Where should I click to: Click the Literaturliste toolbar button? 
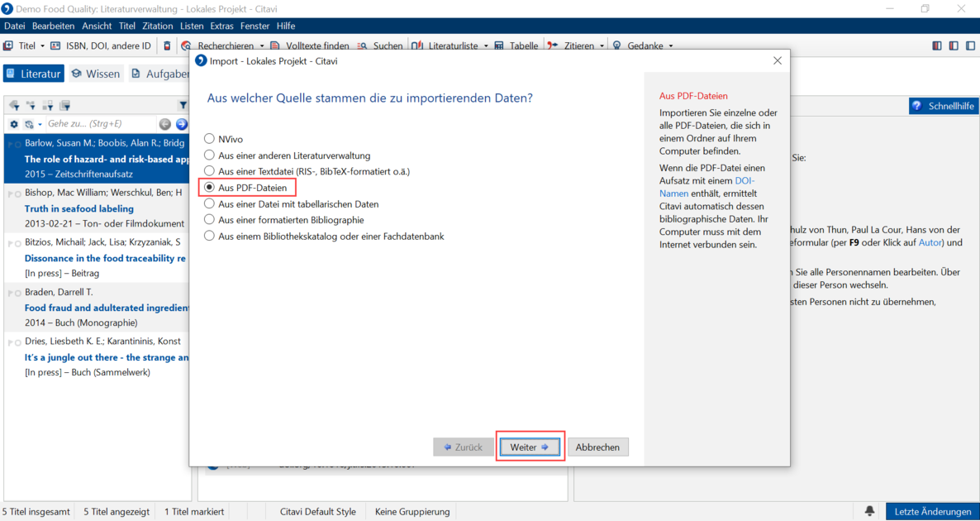pos(445,45)
